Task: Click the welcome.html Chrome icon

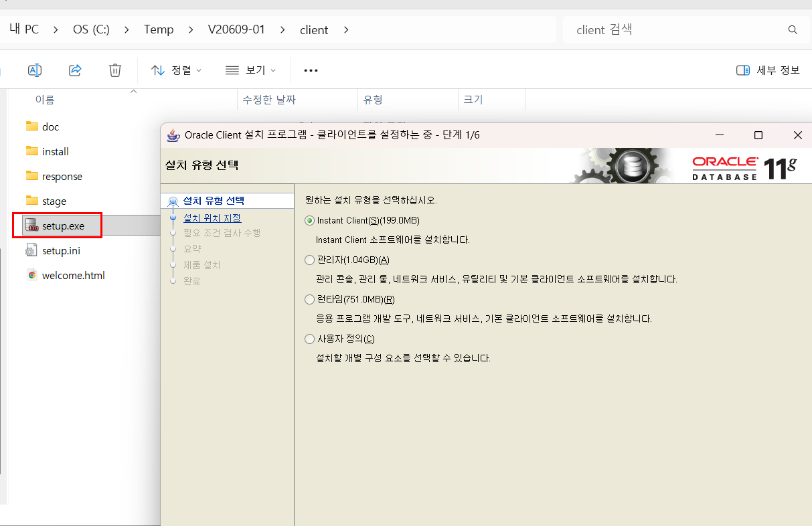Action: pyautogui.click(x=31, y=275)
